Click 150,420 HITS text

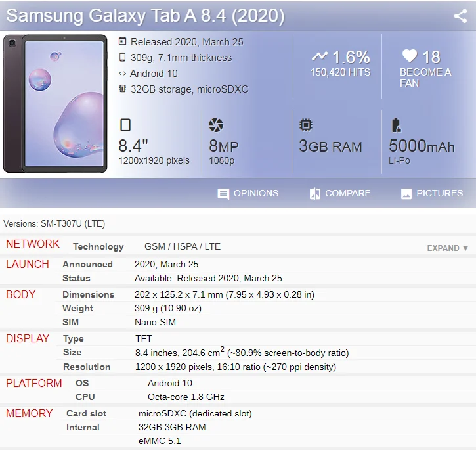coord(340,72)
